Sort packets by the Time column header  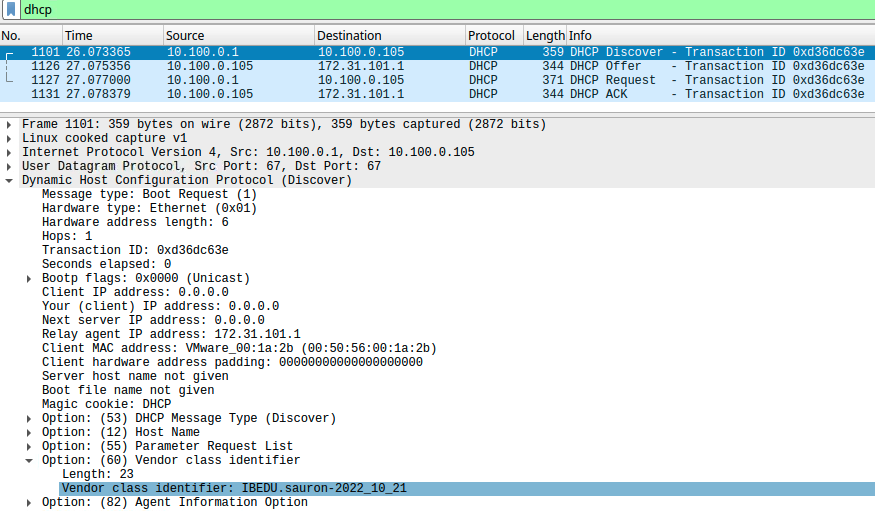(78, 35)
